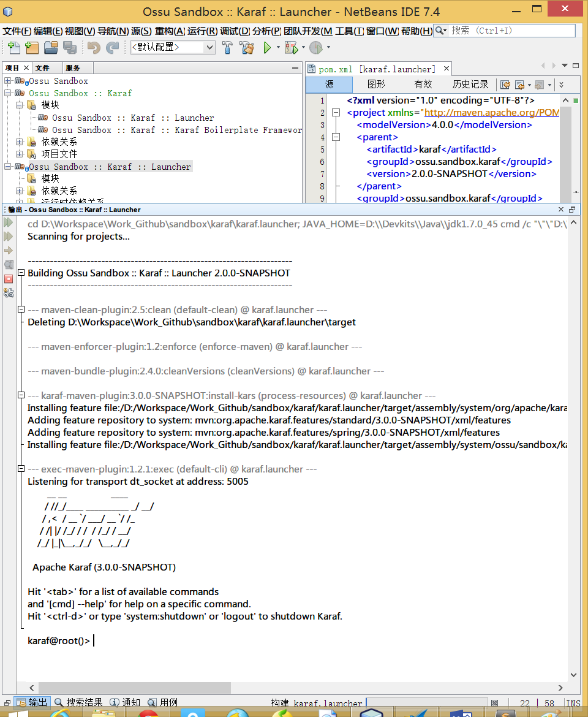Click the yellow arrow icon in output sidebar
The width and height of the screenshot is (588, 717).
[x=8, y=251]
